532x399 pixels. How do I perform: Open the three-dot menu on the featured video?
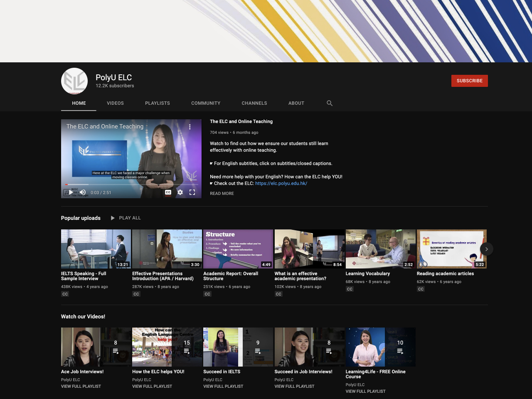coord(190,127)
